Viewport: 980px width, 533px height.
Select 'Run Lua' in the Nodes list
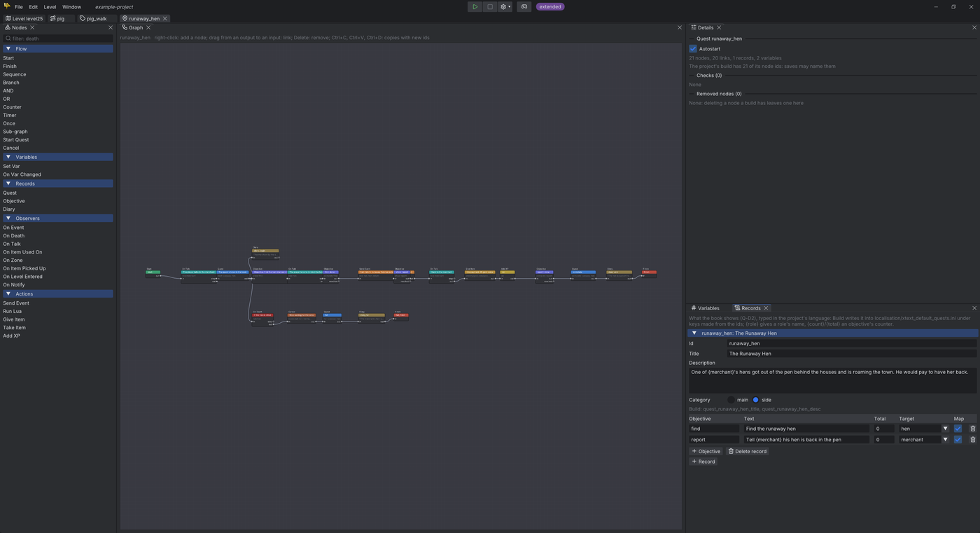click(x=12, y=311)
